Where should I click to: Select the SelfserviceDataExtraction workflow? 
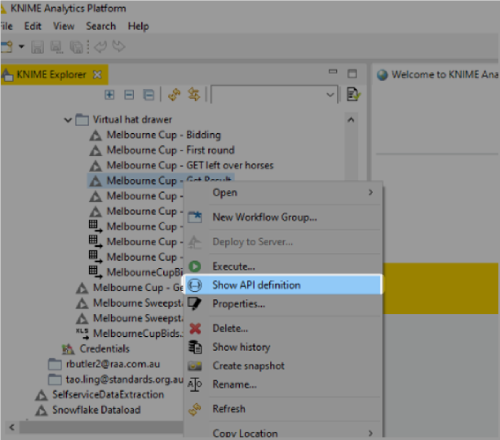click(108, 395)
